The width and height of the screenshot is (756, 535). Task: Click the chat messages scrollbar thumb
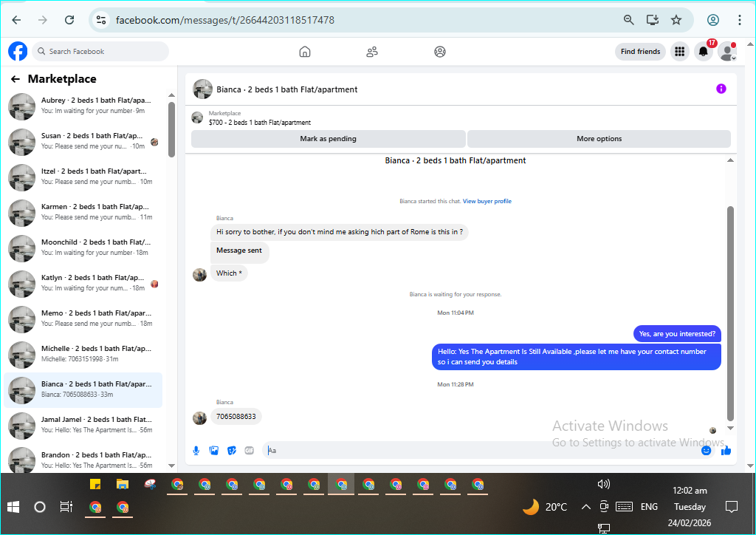730,313
